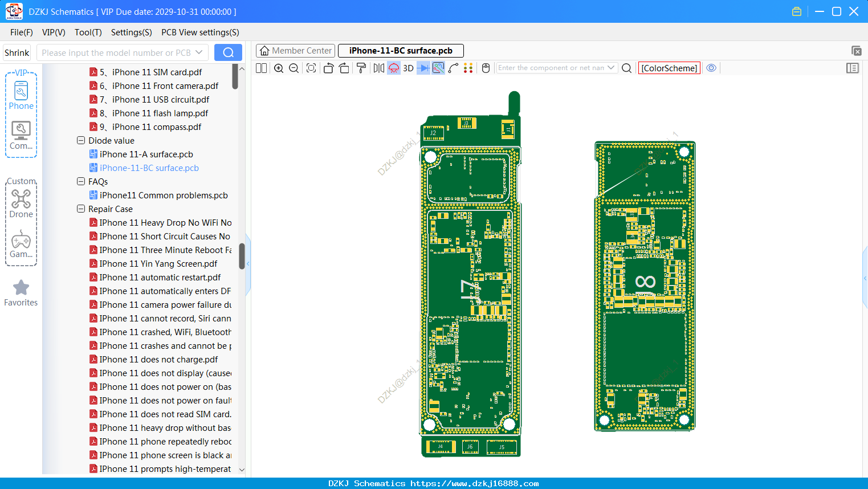The image size is (868, 489).
Task: Toggle the diode value mode icon
Action: (x=423, y=68)
